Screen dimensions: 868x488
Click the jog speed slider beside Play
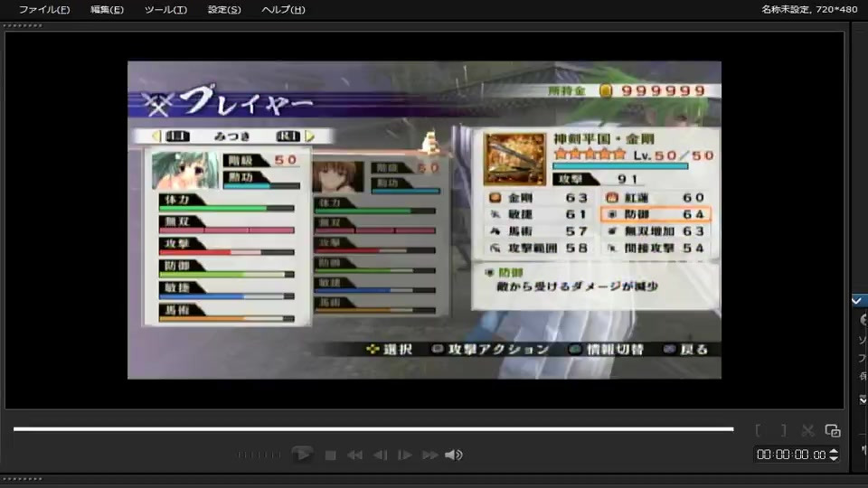259,455
